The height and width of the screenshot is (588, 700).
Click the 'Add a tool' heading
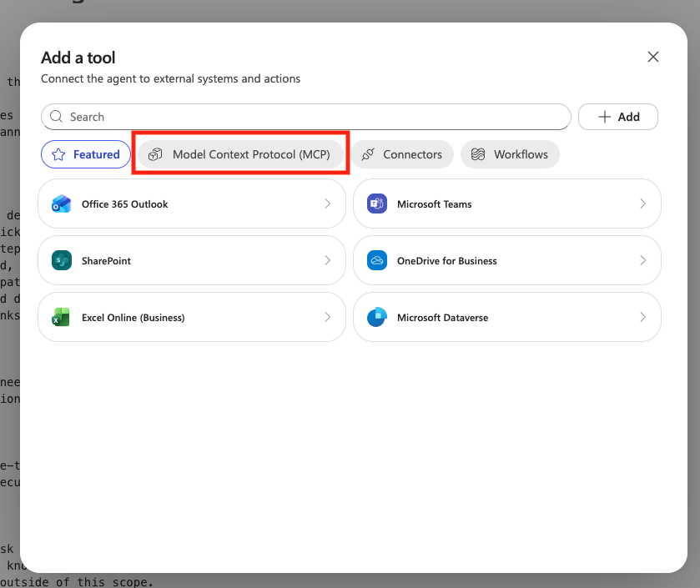[x=78, y=58]
